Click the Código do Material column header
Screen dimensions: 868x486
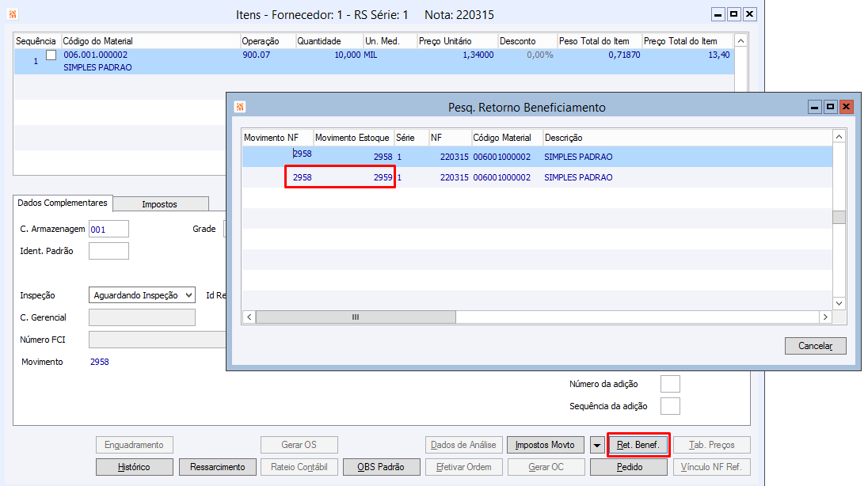point(150,41)
